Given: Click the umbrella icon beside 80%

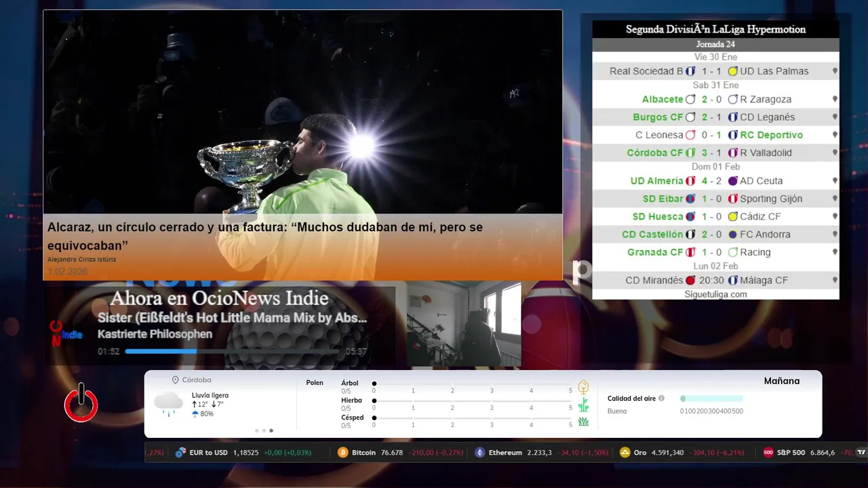Looking at the screenshot, I should click(x=195, y=413).
